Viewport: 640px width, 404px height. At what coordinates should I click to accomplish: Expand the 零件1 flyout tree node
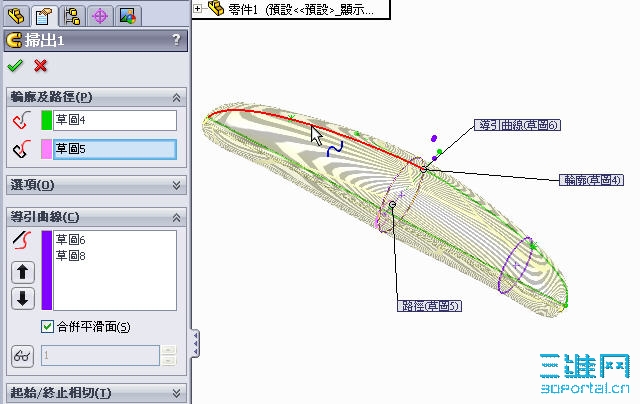click(198, 9)
